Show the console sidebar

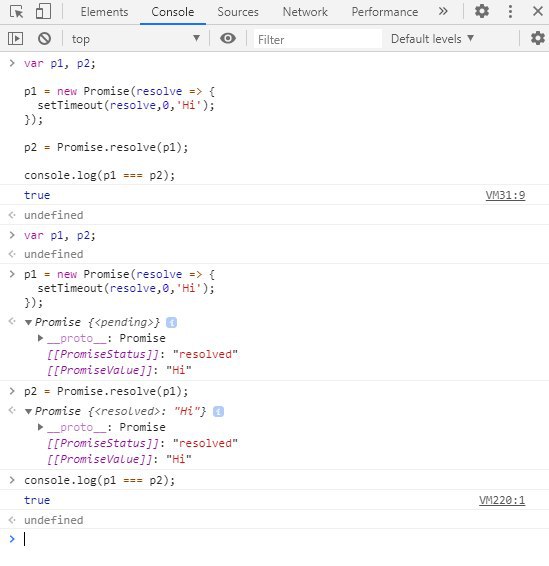[x=16, y=38]
